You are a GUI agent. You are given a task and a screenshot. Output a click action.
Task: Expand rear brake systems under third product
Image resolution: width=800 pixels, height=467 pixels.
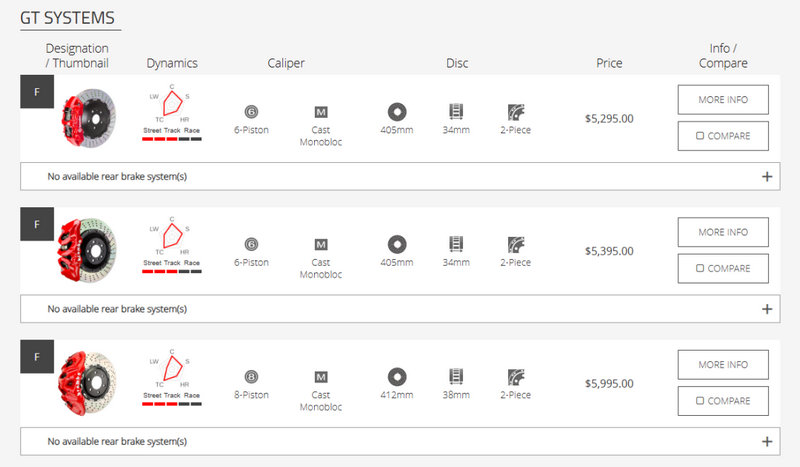767,441
